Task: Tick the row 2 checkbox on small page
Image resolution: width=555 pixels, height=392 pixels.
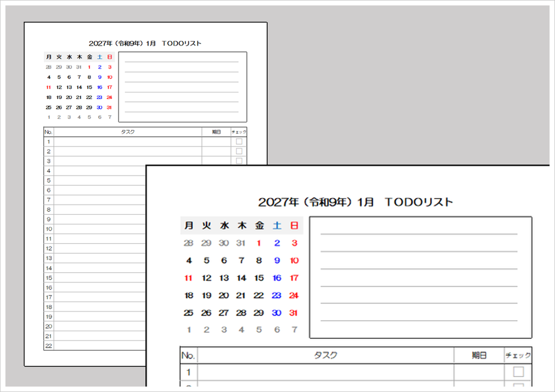Action: point(239,151)
